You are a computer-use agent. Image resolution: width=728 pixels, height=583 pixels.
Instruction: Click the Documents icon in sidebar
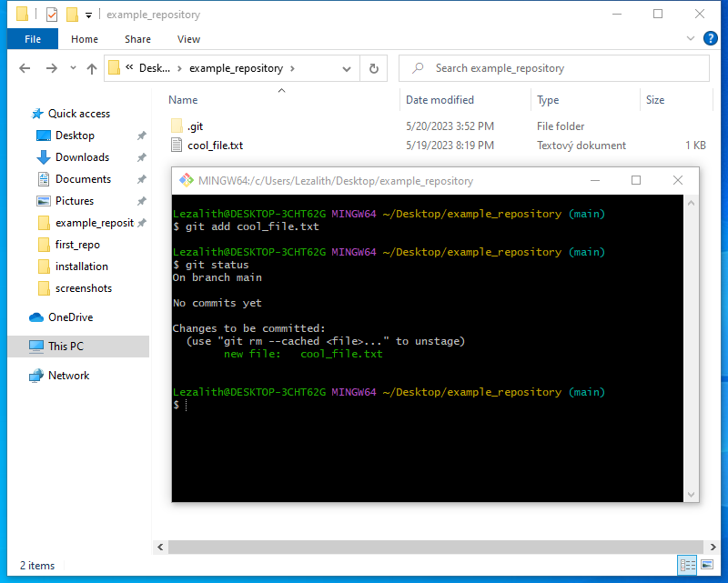[x=43, y=179]
